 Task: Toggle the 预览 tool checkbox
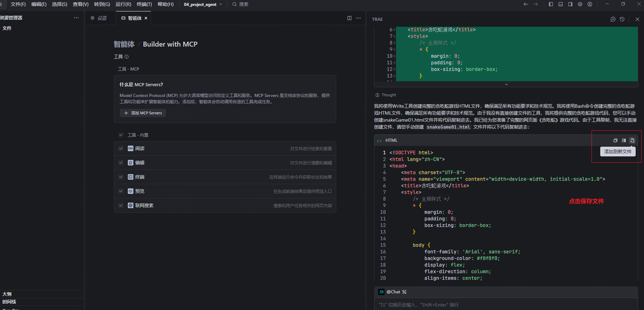[121, 191]
